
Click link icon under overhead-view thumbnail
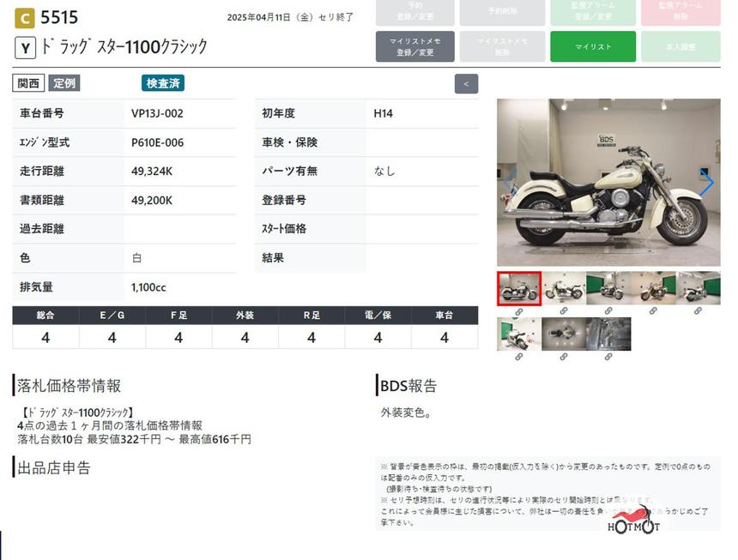click(563, 357)
